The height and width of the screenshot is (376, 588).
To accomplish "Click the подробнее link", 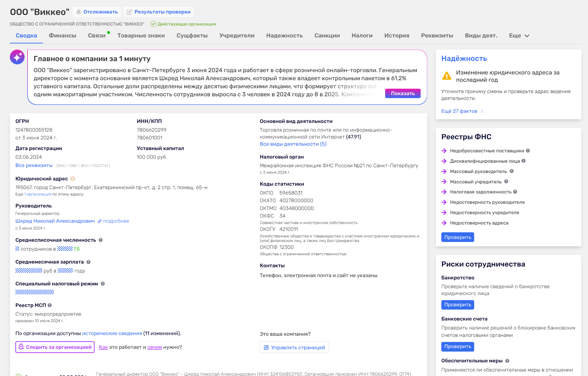I will 116,221.
